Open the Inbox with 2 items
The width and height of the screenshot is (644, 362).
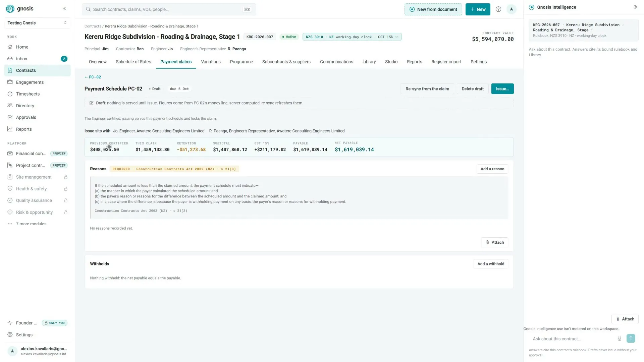click(37, 59)
